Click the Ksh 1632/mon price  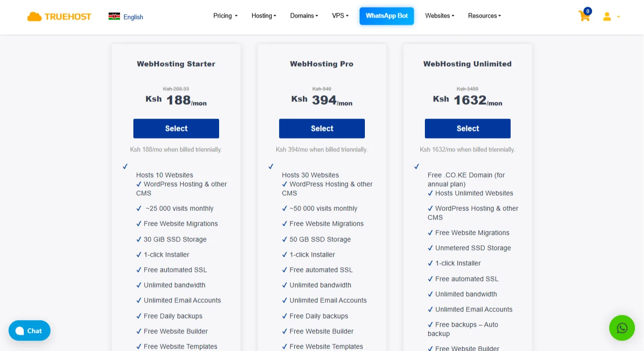click(468, 100)
